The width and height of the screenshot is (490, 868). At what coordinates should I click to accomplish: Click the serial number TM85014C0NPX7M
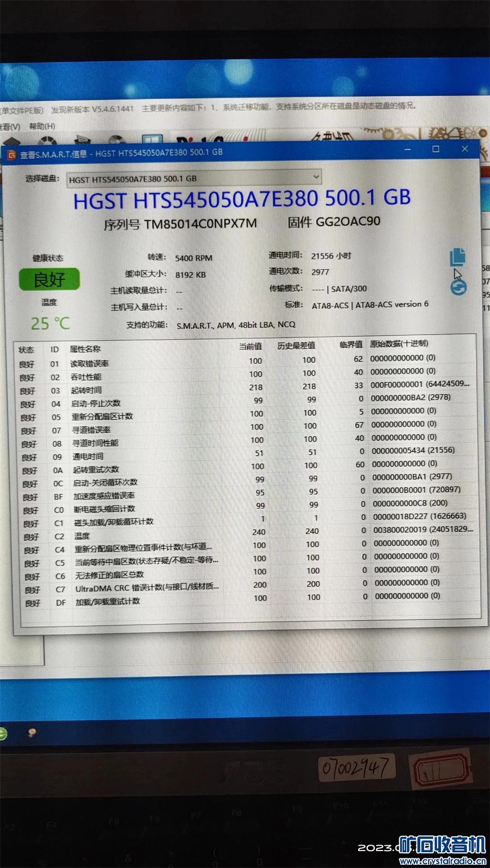point(200,224)
